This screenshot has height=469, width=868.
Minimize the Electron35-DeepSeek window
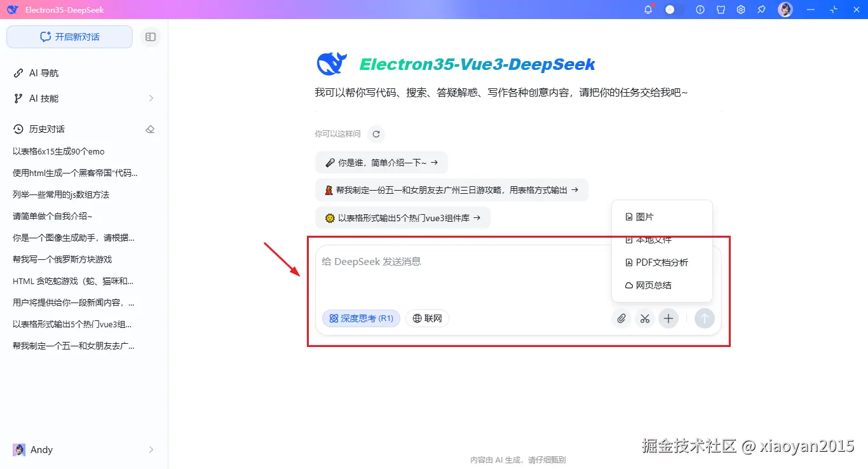coord(810,10)
